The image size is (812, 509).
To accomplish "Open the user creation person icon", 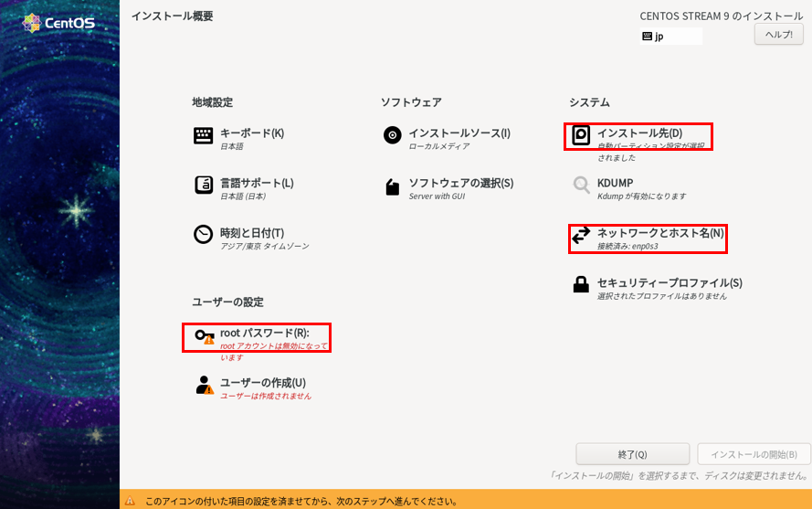I will coord(205,385).
